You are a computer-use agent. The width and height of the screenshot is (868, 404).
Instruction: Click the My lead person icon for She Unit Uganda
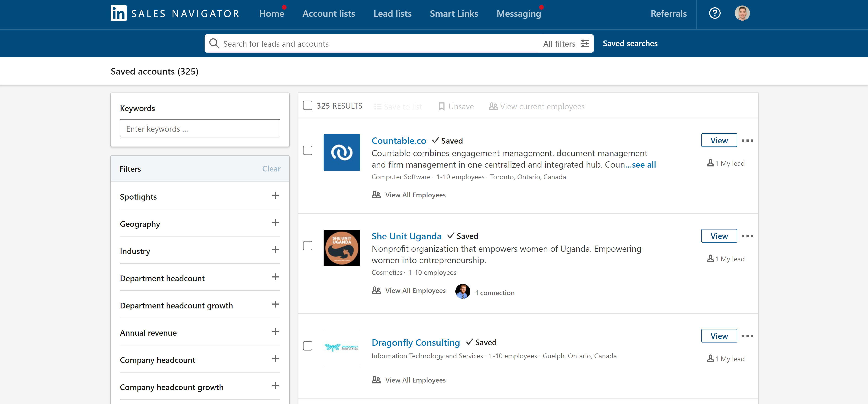[x=710, y=259]
